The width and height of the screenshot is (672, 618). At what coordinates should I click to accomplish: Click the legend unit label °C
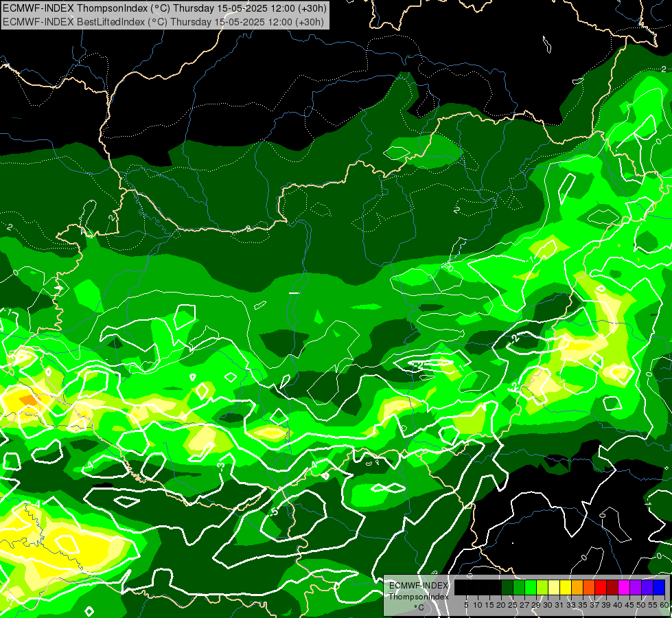click(x=419, y=607)
